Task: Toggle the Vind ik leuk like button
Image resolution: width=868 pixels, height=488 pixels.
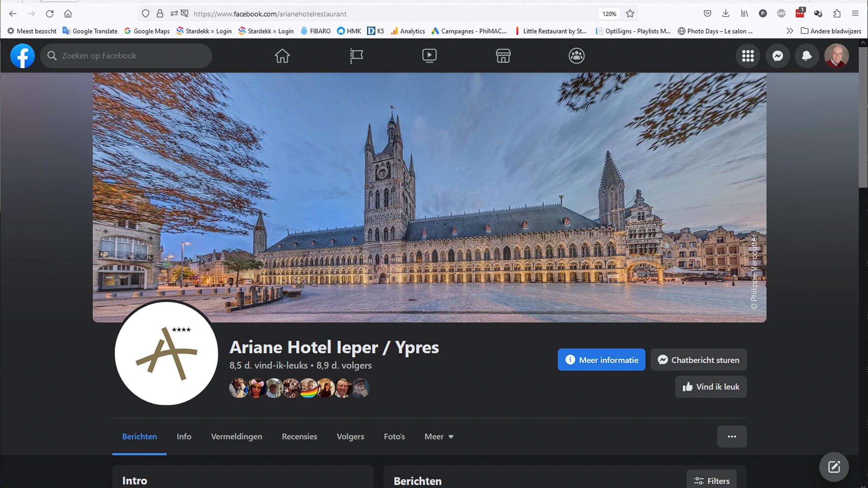Action: (711, 387)
